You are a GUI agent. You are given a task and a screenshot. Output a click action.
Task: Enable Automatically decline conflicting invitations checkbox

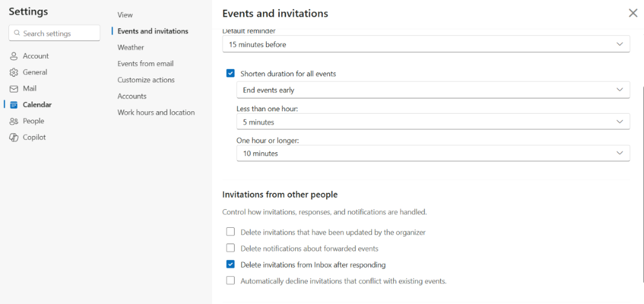point(230,281)
